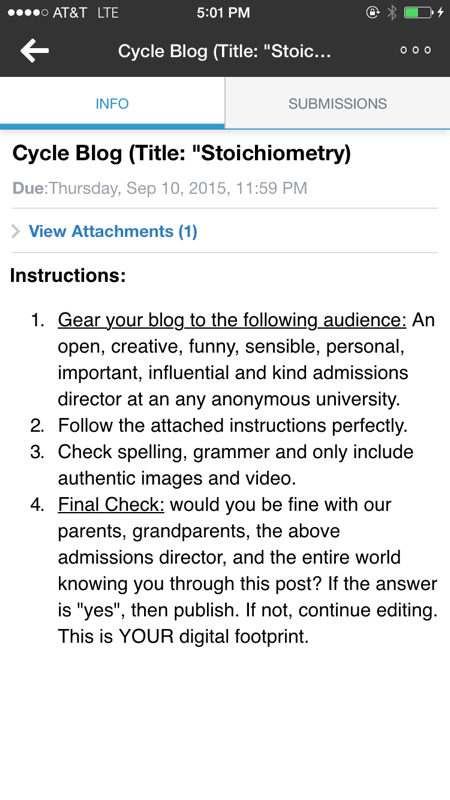Tap the assignment title heading
The image size is (450, 800).
(182, 154)
